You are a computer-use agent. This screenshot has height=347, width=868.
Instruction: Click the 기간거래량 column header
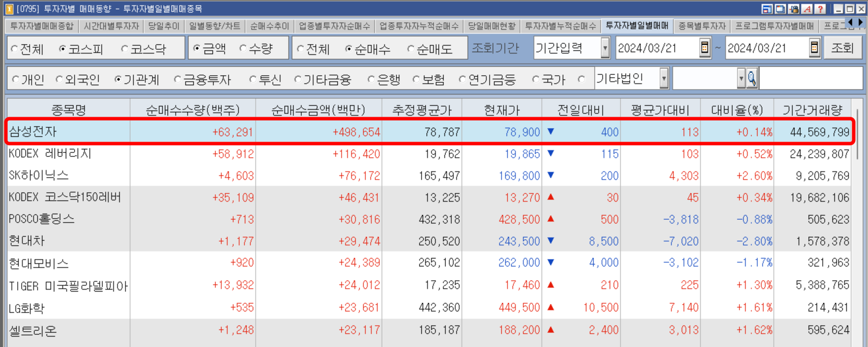812,110
